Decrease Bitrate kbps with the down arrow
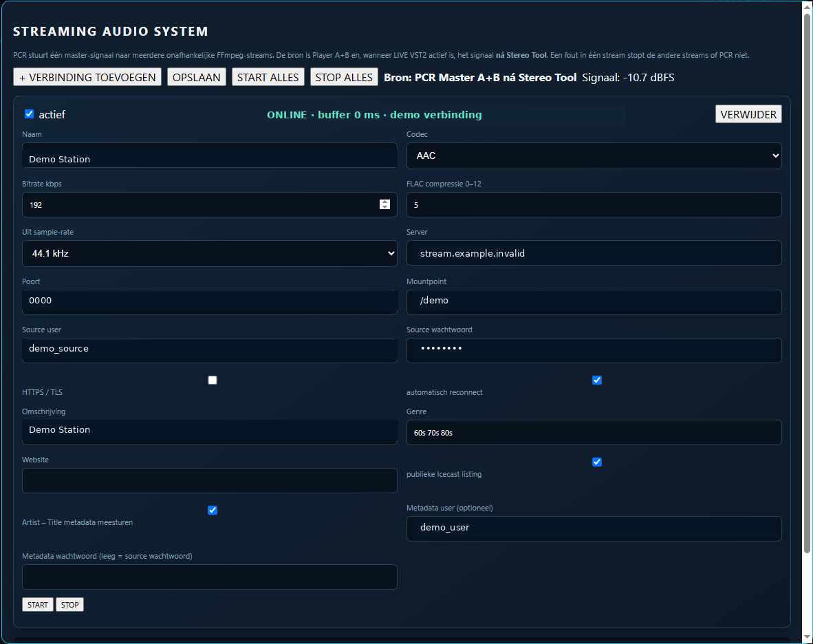Viewport: 813px width, 644px height. point(384,207)
